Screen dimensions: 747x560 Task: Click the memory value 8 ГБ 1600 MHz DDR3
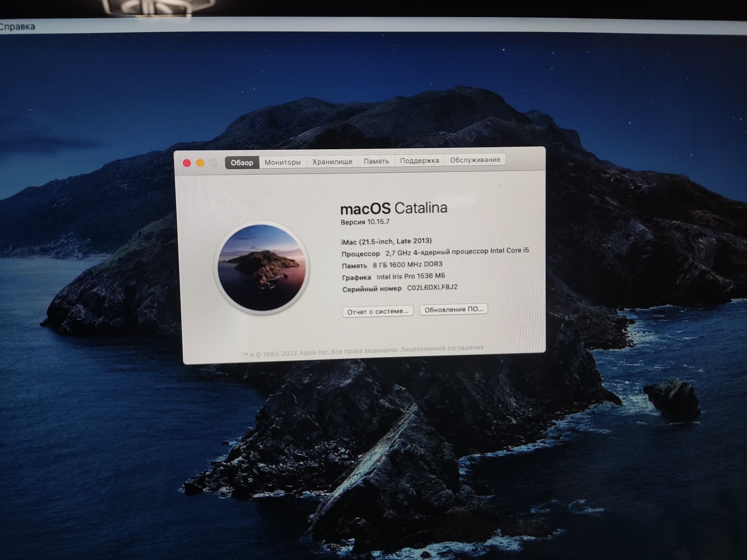[x=407, y=265]
